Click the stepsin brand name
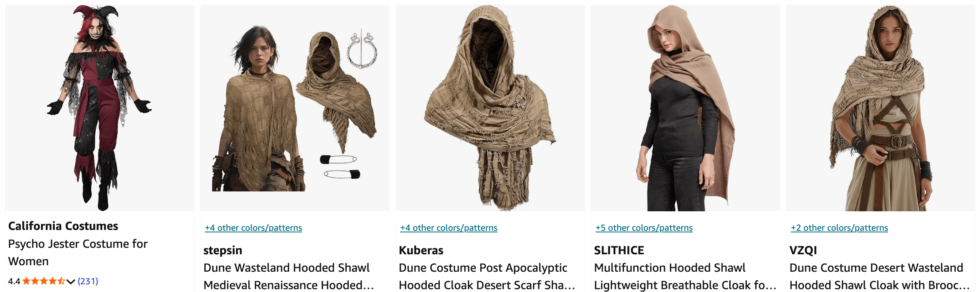 tap(223, 250)
